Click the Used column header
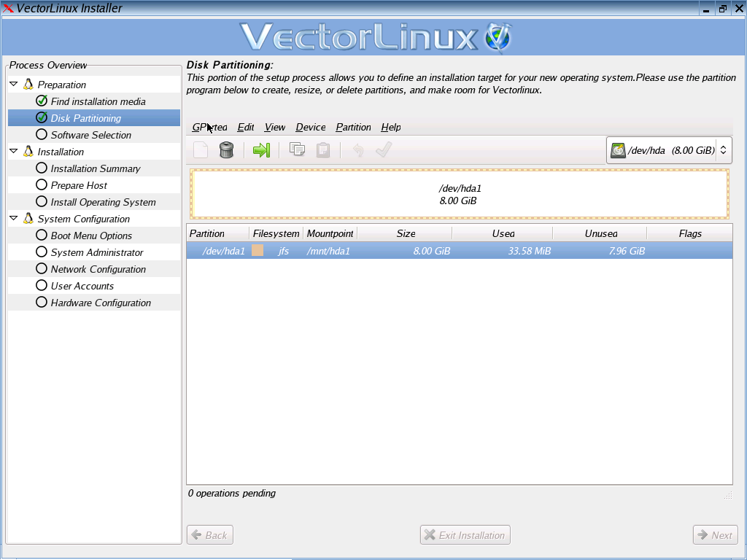Viewport: 747px width, 560px height. click(503, 233)
